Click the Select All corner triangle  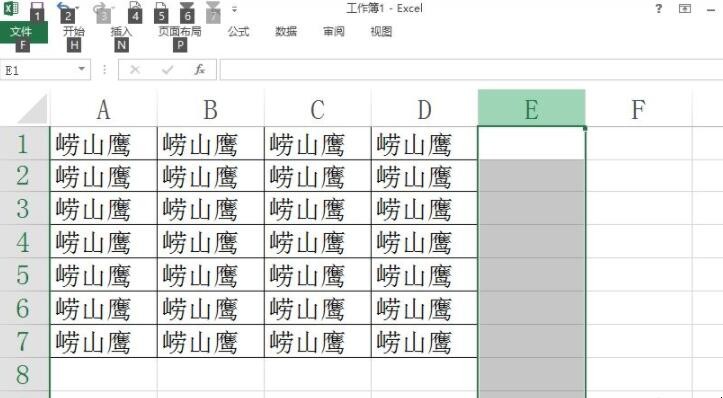(33, 109)
